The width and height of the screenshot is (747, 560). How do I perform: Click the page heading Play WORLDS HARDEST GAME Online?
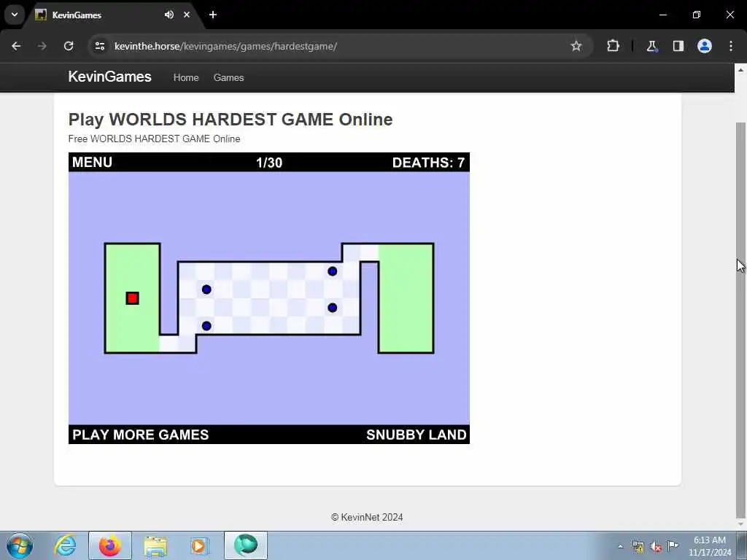231,120
